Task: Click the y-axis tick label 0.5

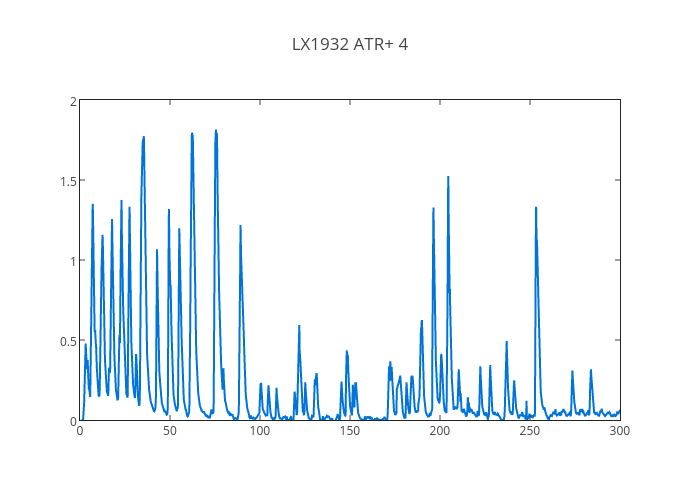Action: coord(67,341)
